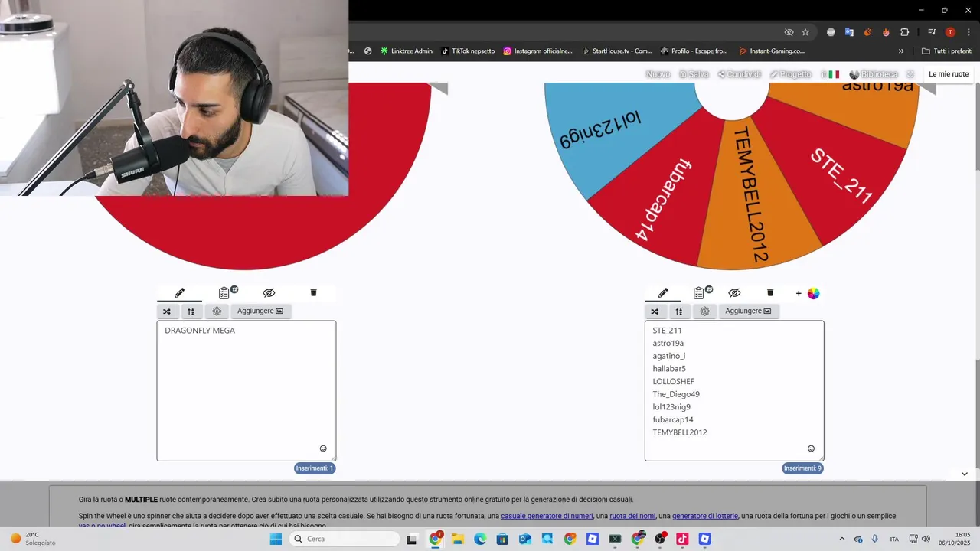This screenshot has height=551, width=980.
Task: Open the ruota dei nomi link
Action: tap(632, 516)
